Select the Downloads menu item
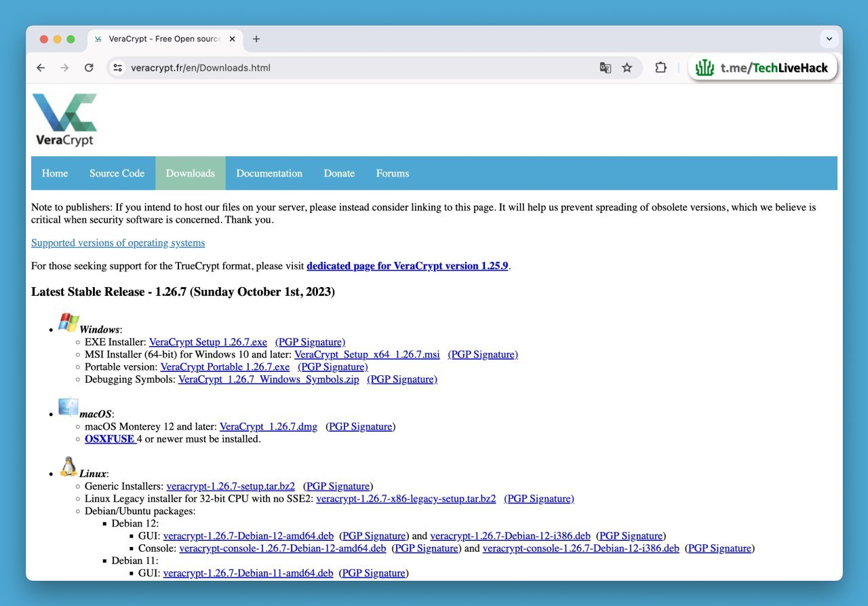The height and width of the screenshot is (606, 868). coord(191,173)
